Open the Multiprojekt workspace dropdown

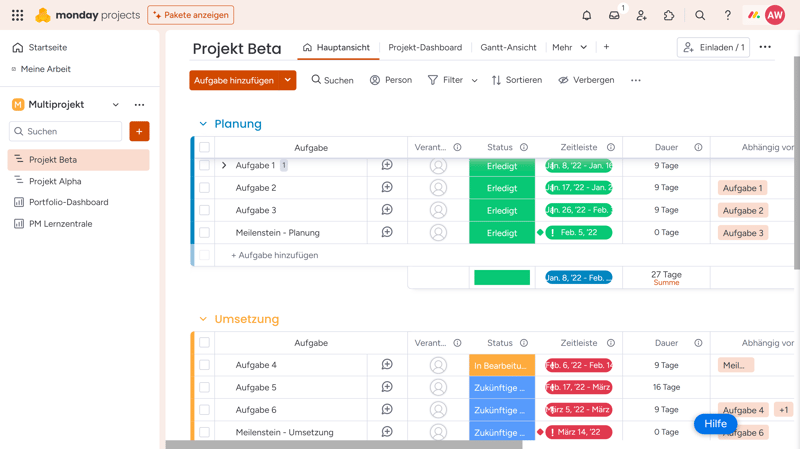click(116, 105)
